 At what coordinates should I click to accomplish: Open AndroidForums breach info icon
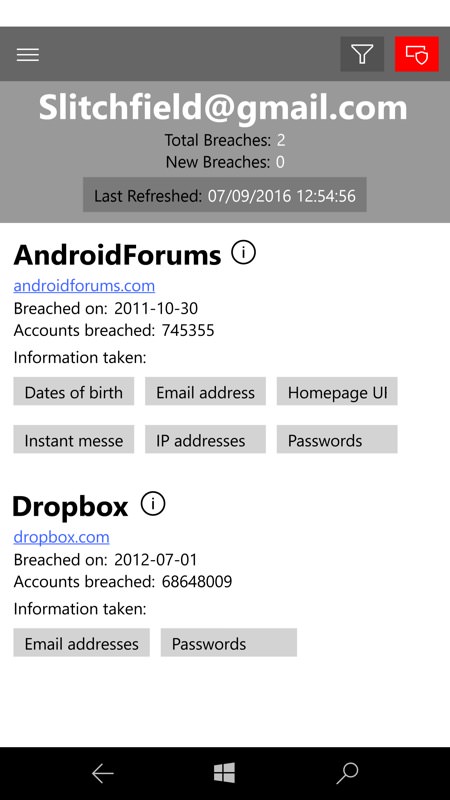click(x=243, y=252)
